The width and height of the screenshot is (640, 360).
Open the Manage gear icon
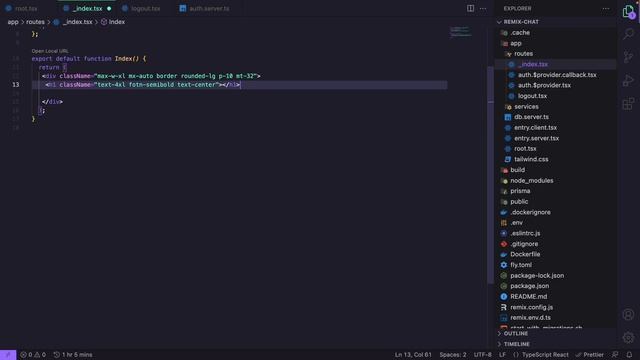coord(628,338)
